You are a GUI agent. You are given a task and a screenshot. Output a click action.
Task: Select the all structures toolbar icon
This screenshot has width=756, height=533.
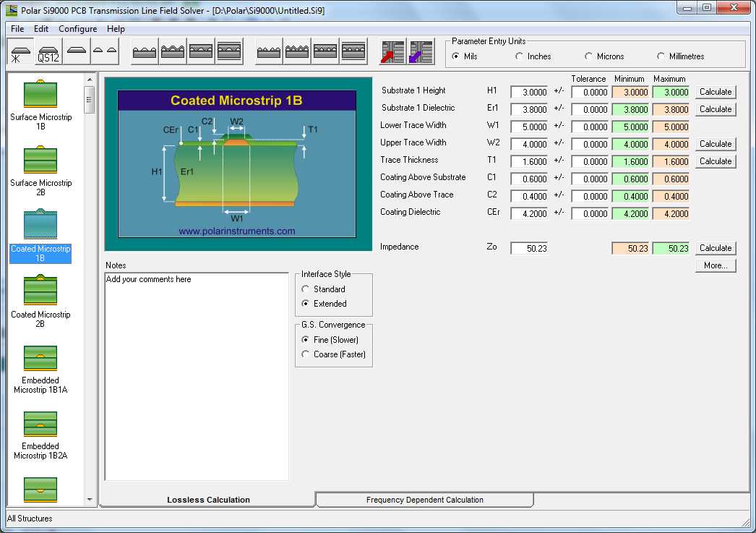tap(20, 52)
